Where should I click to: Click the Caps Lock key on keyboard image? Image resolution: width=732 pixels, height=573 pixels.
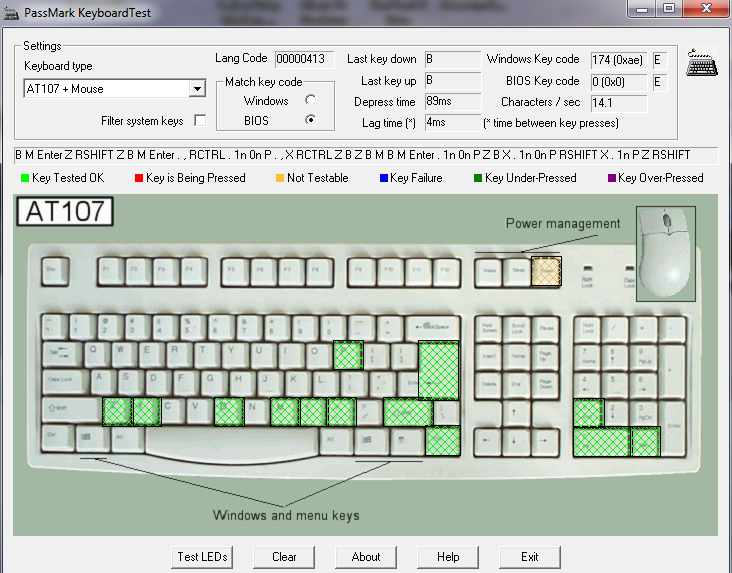pos(66,383)
